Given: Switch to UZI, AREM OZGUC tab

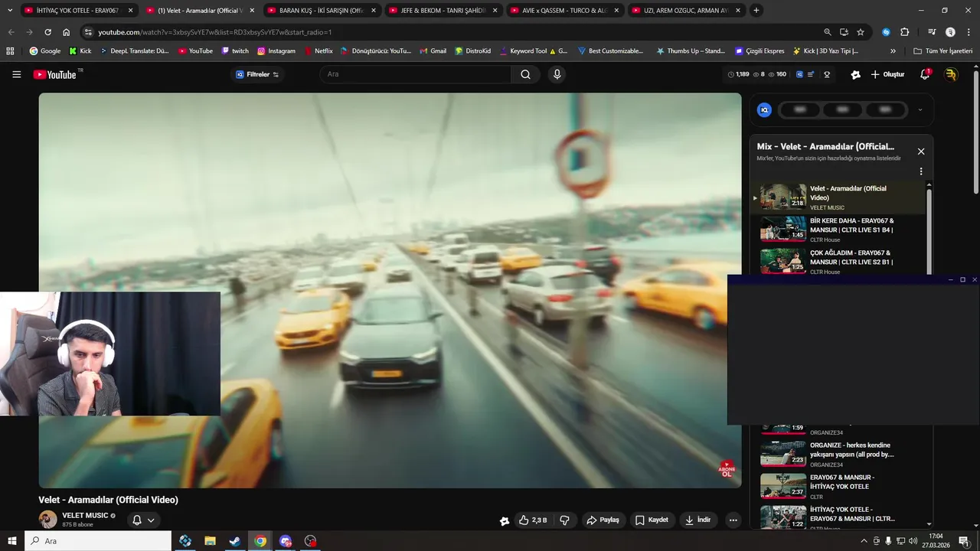Looking at the screenshot, I should tap(685, 11).
